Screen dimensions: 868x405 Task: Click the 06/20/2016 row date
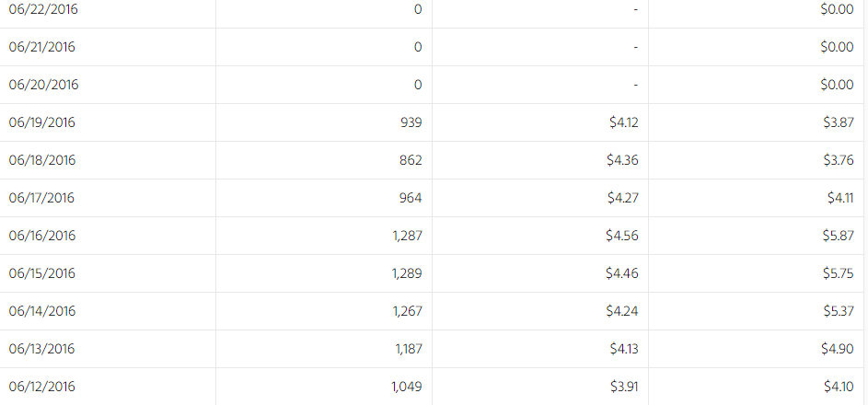click(44, 85)
